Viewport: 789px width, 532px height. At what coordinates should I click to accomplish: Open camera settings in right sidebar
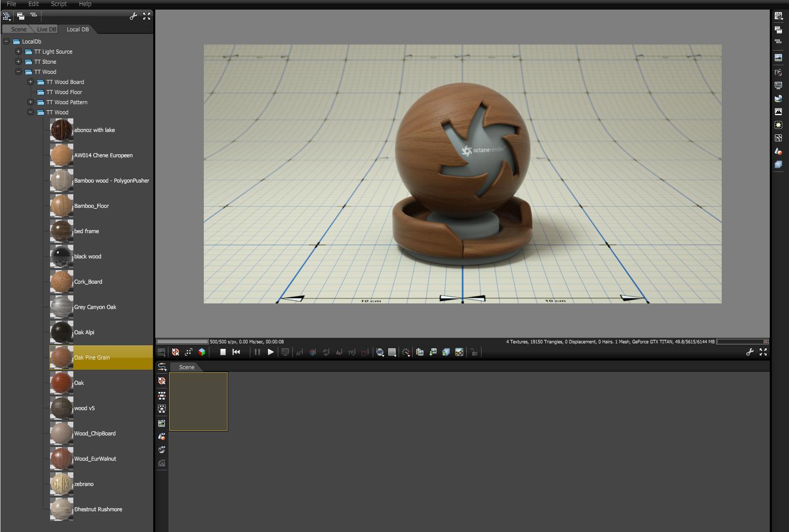click(778, 72)
